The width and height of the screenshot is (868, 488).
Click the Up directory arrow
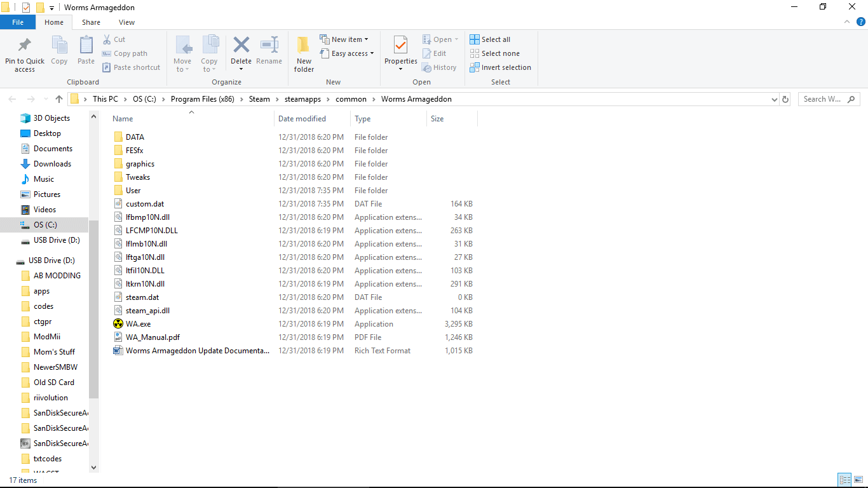pos(59,99)
